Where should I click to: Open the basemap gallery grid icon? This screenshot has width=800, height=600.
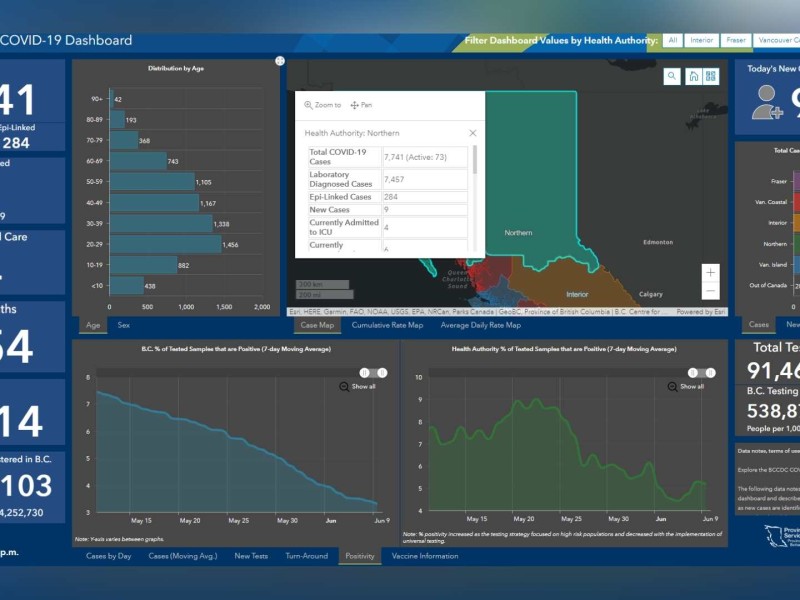click(x=711, y=77)
